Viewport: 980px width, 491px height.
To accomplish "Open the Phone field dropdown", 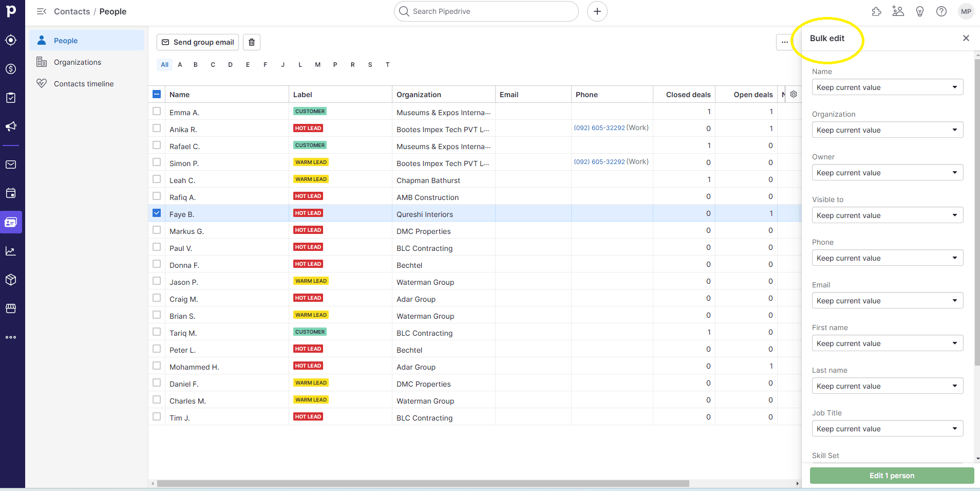I will 888,258.
